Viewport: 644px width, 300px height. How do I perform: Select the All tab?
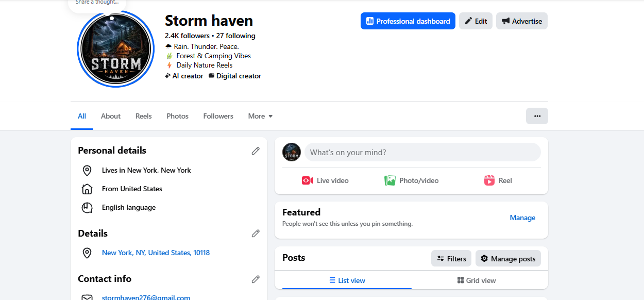tap(82, 116)
